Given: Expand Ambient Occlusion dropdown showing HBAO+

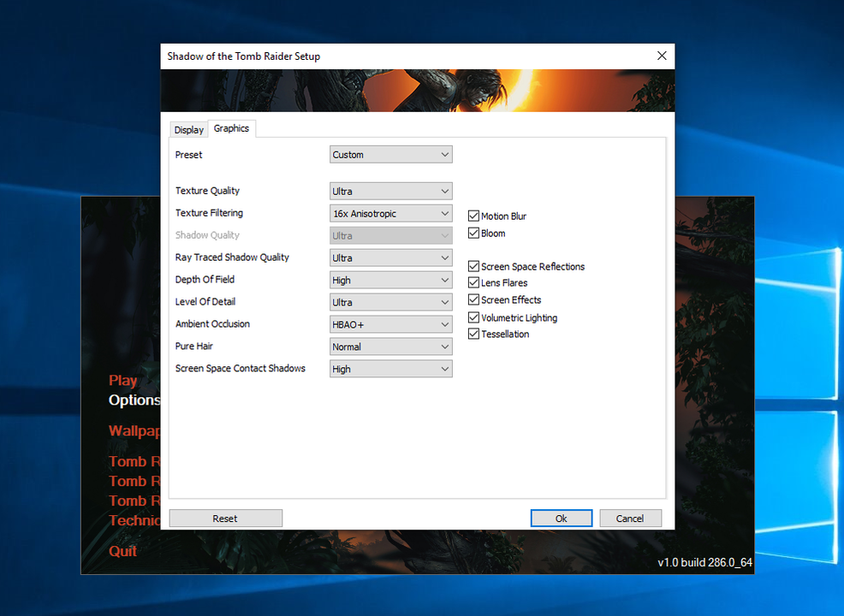Looking at the screenshot, I should 391,324.
